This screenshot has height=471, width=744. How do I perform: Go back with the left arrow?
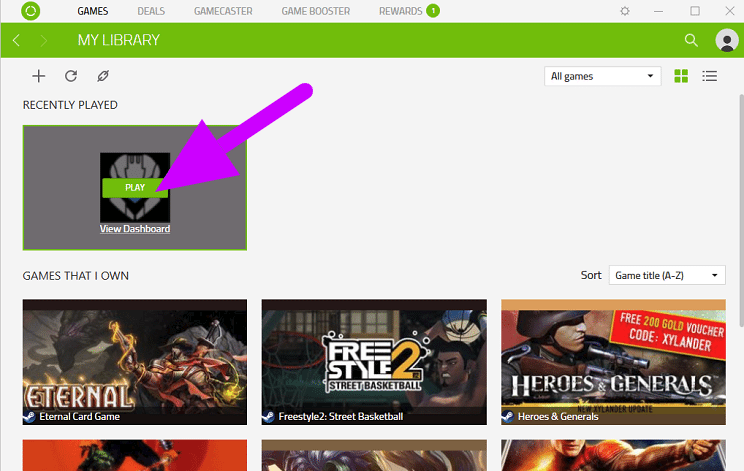tap(17, 40)
